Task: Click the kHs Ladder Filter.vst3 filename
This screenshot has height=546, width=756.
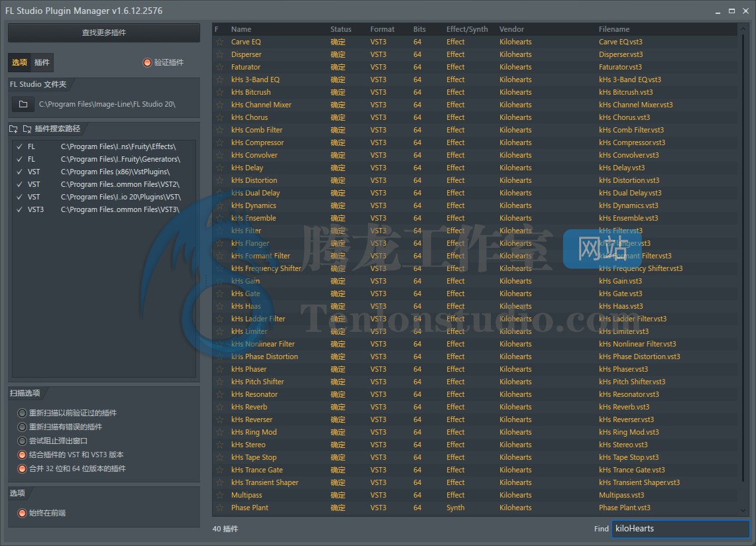Action: pyautogui.click(x=633, y=319)
